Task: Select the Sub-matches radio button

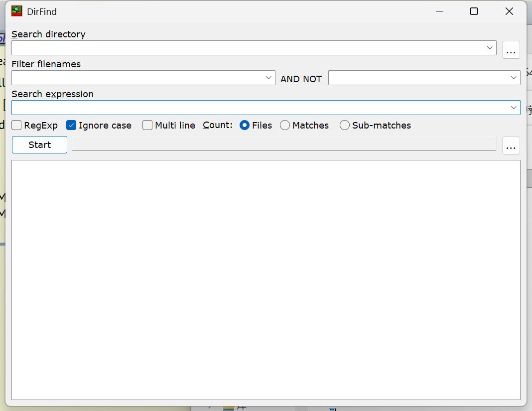Action: coord(344,125)
